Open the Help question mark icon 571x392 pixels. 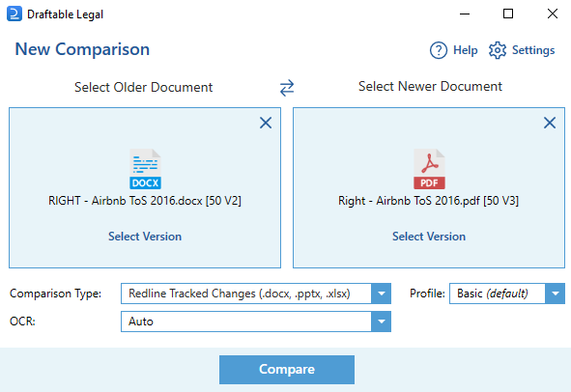439,50
